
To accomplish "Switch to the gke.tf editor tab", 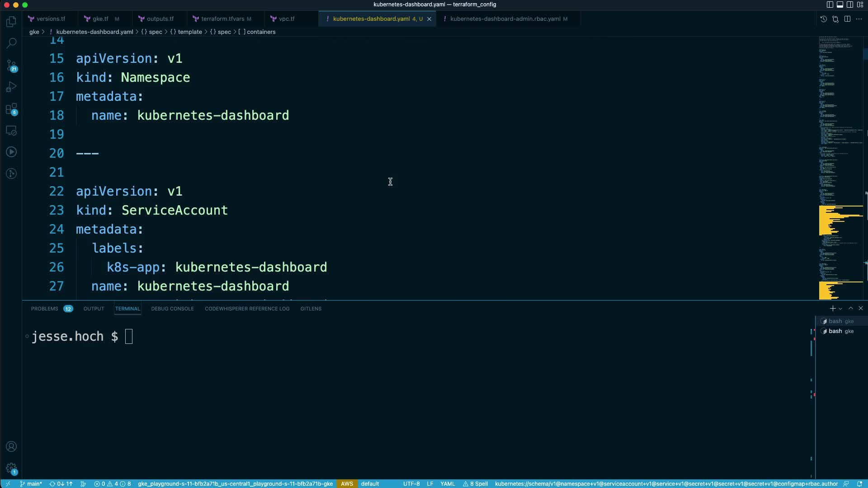I will pos(100,19).
